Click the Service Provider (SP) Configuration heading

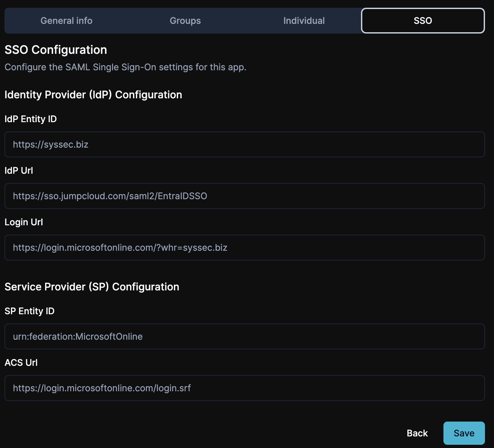click(x=92, y=287)
